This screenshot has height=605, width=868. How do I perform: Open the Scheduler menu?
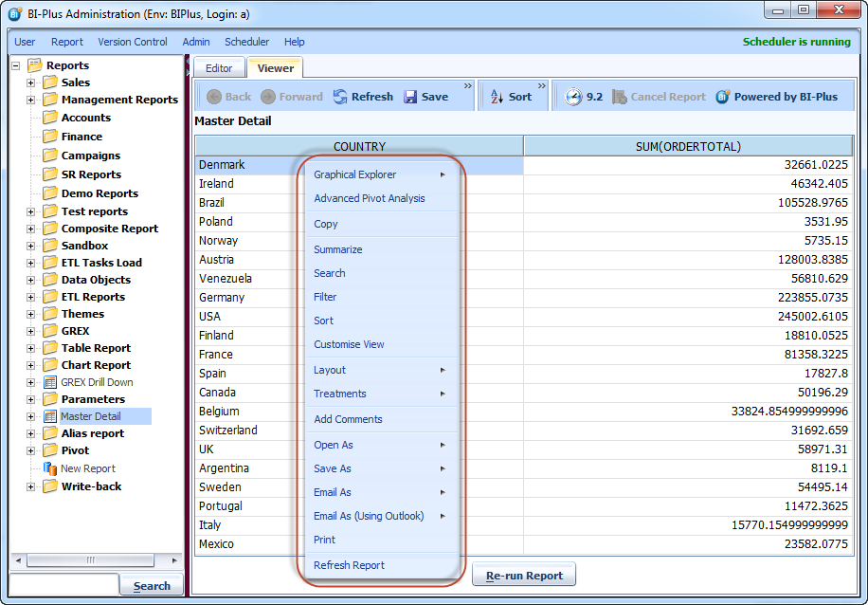[246, 42]
